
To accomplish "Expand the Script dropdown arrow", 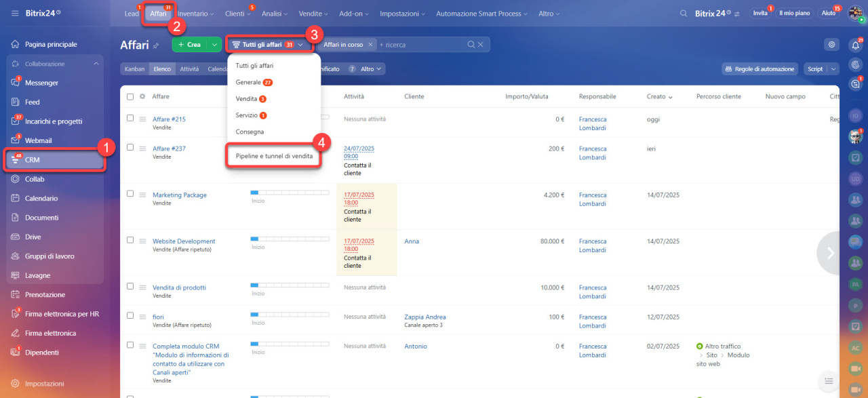I will pyautogui.click(x=833, y=69).
